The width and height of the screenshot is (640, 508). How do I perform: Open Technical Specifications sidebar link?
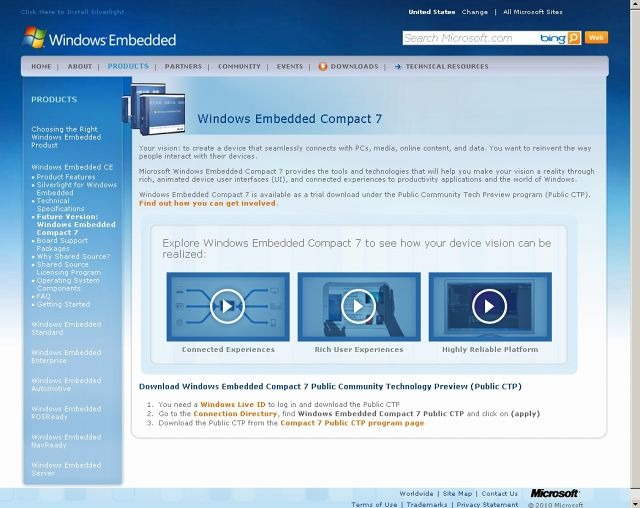tap(60, 204)
